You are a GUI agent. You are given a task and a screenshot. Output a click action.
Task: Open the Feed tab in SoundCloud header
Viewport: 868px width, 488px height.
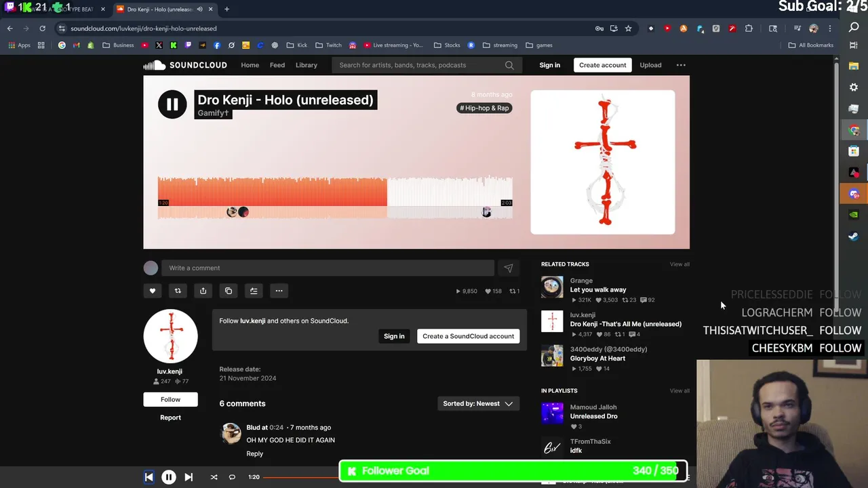tap(277, 65)
